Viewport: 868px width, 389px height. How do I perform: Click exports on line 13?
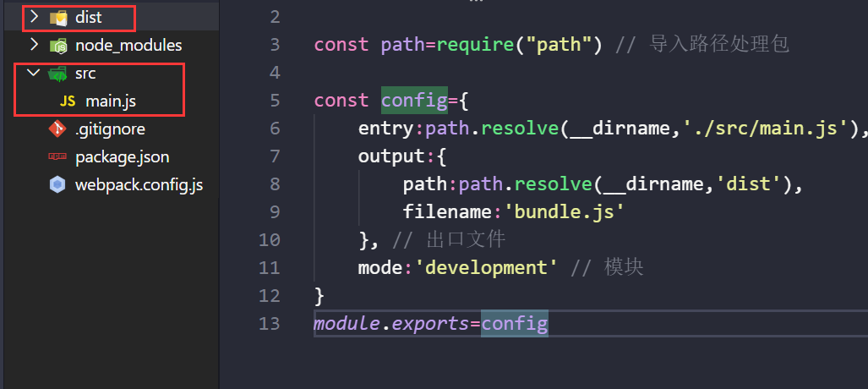pos(431,324)
